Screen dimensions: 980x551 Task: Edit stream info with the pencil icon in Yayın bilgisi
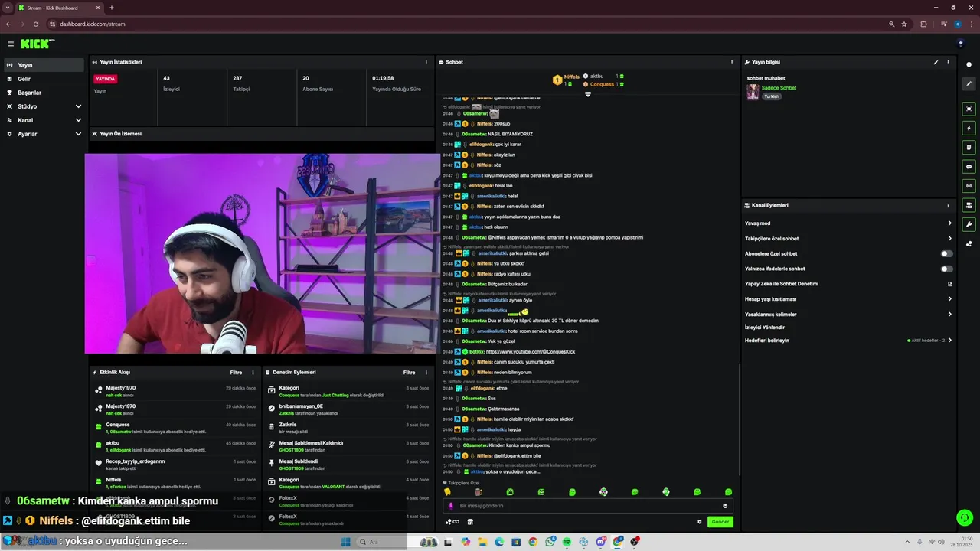click(936, 62)
